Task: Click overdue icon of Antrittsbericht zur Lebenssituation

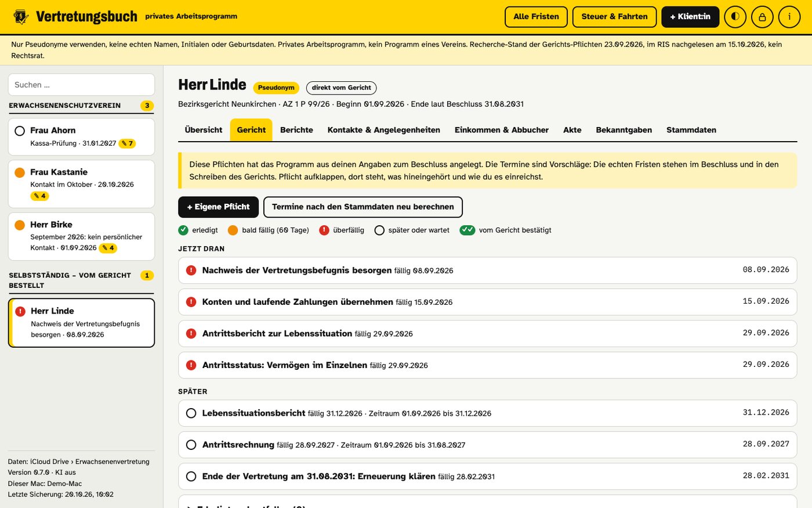Action: tap(191, 333)
